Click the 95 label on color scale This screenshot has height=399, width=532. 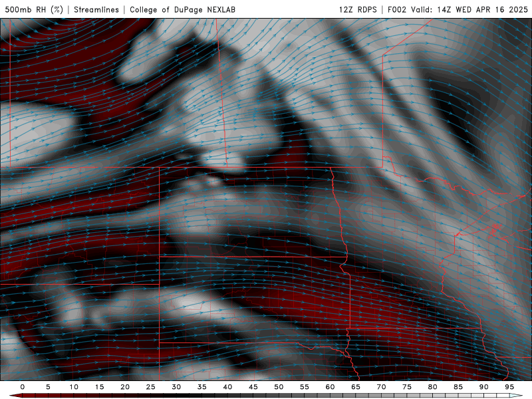(509, 387)
